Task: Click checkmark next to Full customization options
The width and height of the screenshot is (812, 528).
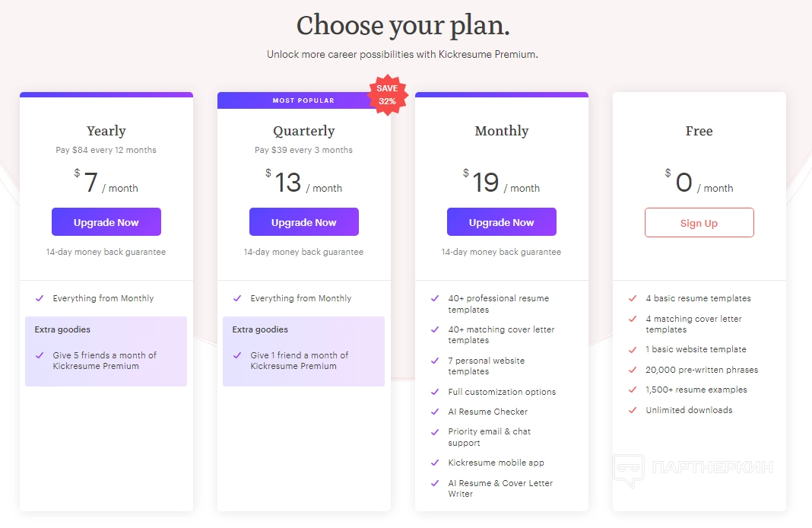Action: [435, 392]
